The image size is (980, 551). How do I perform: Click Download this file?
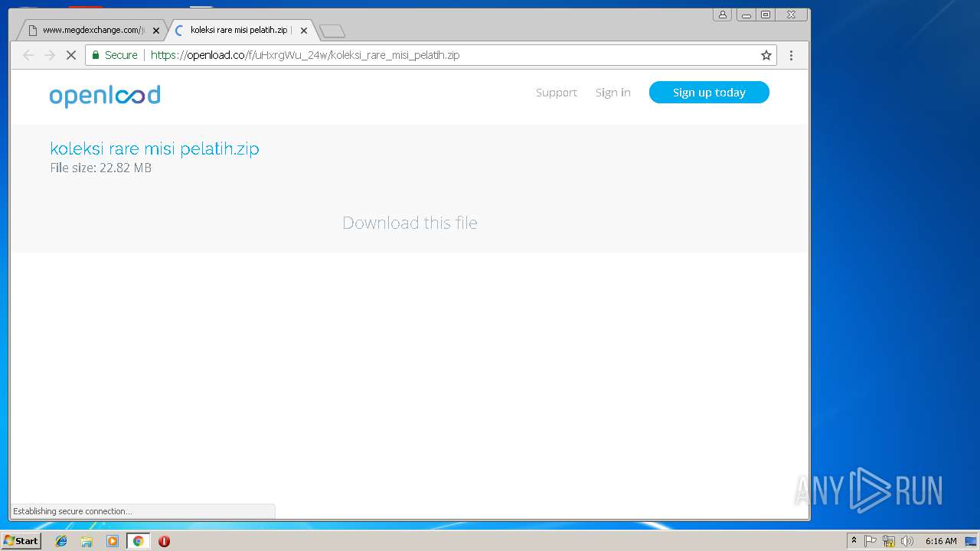[410, 223]
